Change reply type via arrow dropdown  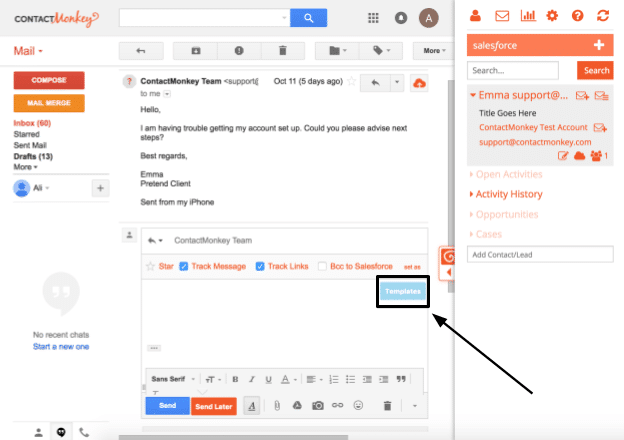pyautogui.click(x=155, y=240)
